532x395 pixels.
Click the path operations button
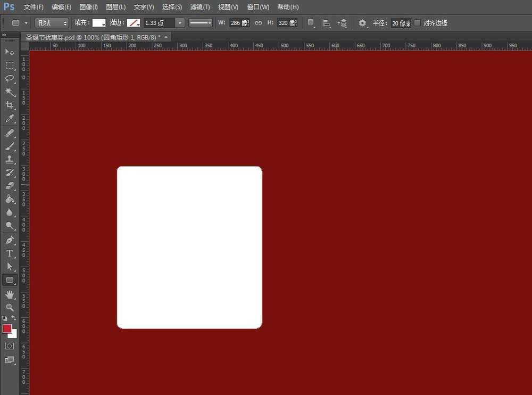[311, 23]
